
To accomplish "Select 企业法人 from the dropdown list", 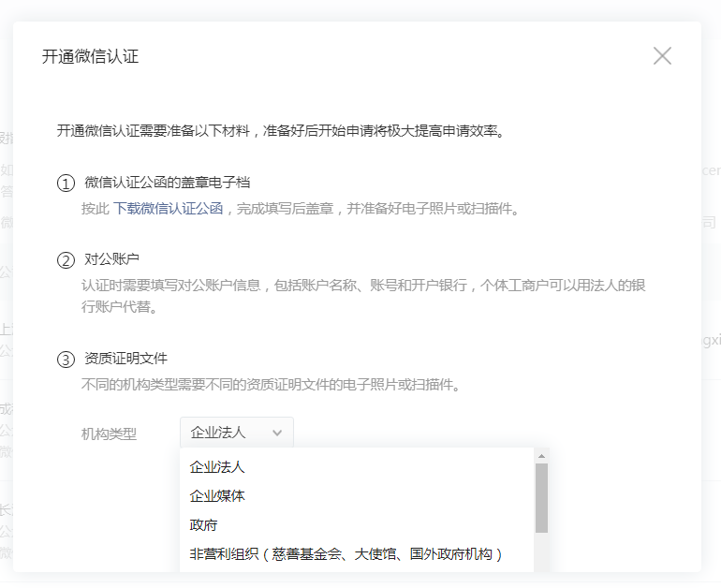I will click(x=357, y=467).
